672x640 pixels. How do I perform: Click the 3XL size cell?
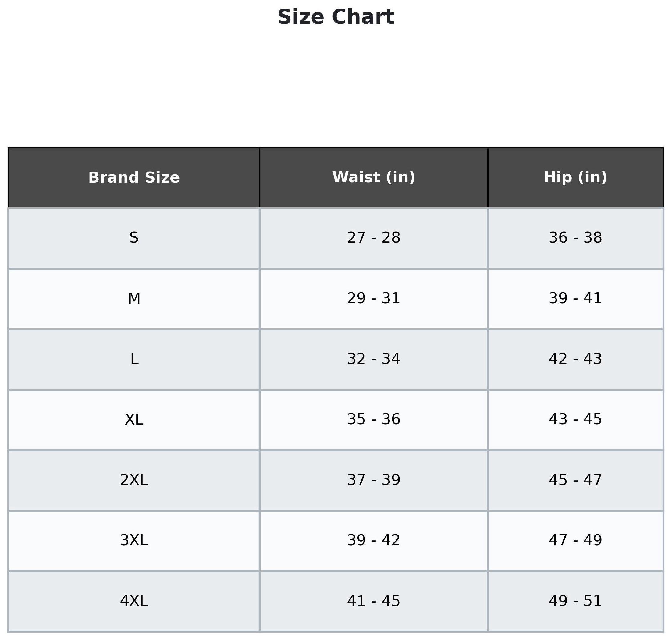134,540
